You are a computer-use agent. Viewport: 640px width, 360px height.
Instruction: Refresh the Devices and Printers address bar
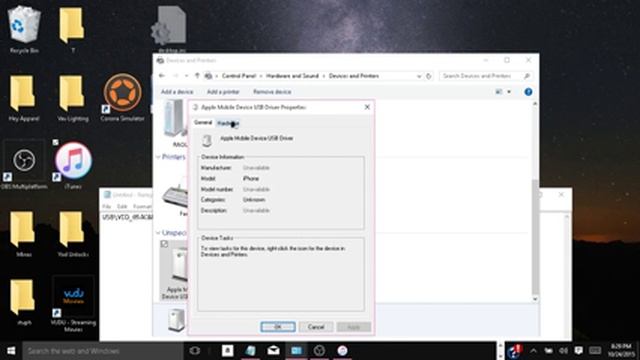429,76
